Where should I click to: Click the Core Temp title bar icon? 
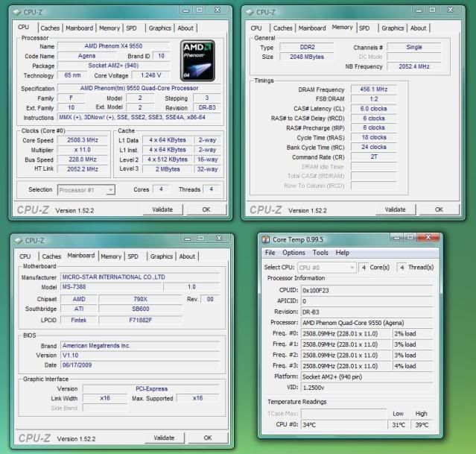[266, 240]
